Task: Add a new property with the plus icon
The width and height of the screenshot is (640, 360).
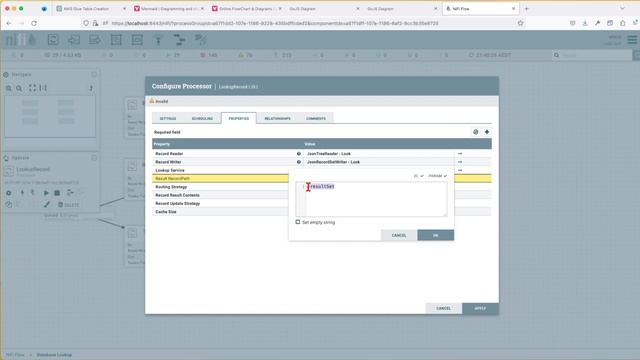Action: click(487, 132)
